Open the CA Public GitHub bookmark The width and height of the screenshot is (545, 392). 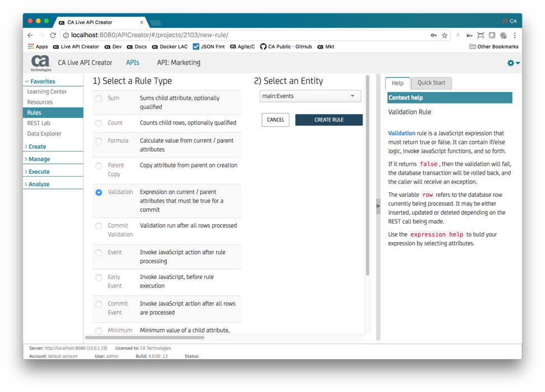[286, 46]
